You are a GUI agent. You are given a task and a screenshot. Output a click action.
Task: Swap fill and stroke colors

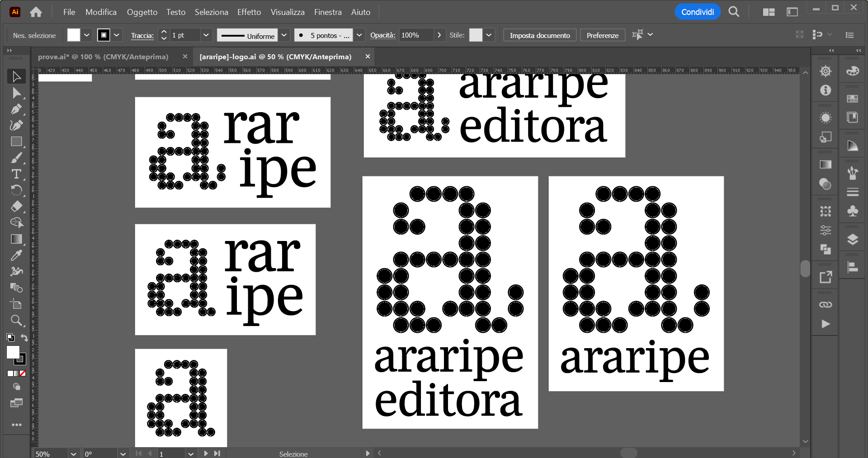[24, 337]
